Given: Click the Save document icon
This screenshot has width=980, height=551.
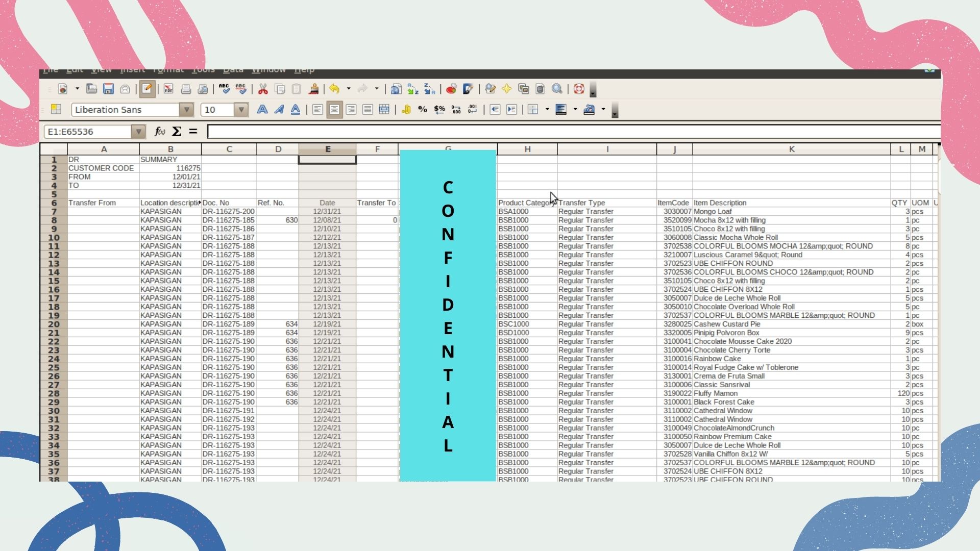Looking at the screenshot, I should click(108, 89).
